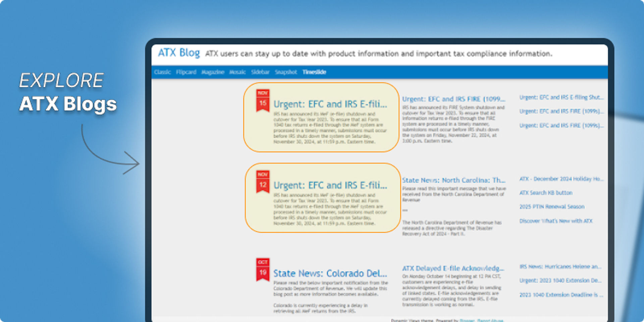Choose the Sidebar view tab

point(260,72)
